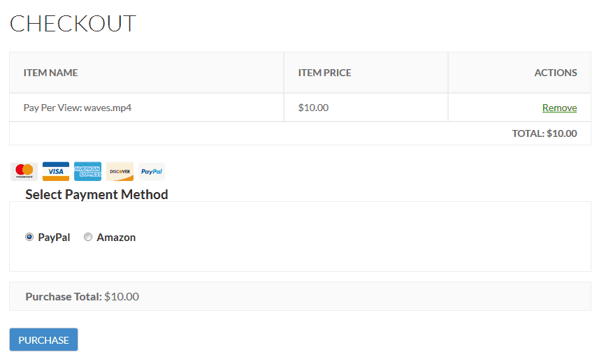This screenshot has height=364, width=604.
Task: Click the PayPal logo icon
Action: [152, 171]
